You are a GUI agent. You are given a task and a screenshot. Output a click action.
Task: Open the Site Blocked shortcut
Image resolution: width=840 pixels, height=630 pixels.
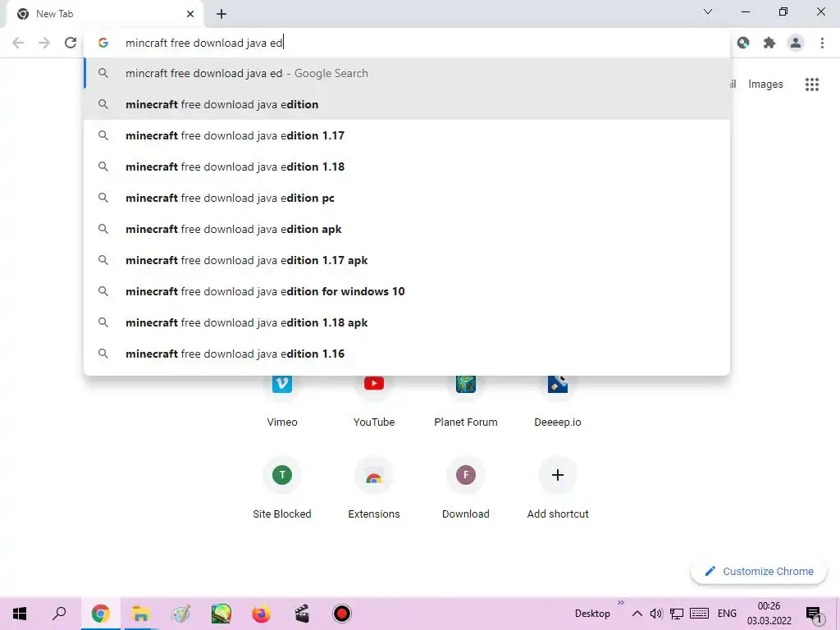(x=282, y=487)
